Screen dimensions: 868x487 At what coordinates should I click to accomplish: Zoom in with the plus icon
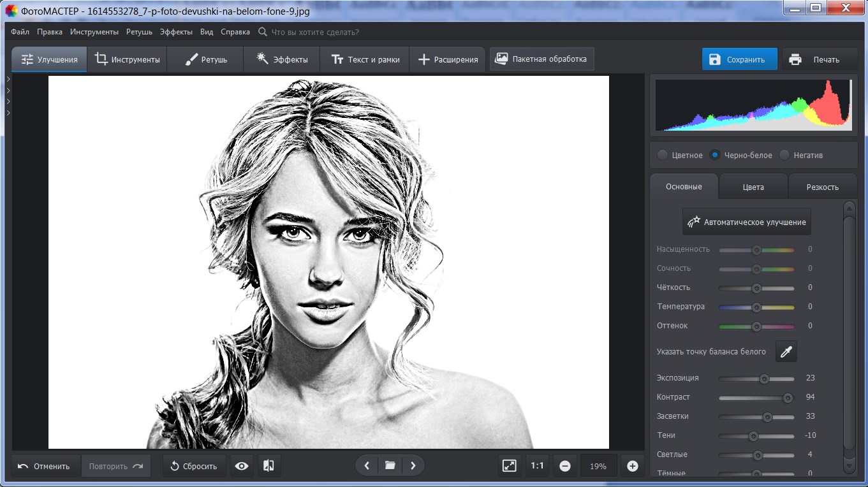pos(632,466)
